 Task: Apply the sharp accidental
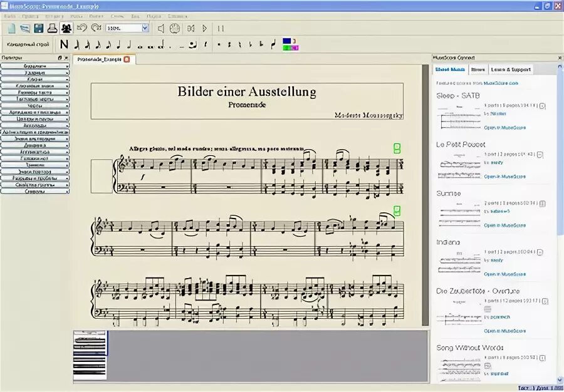[229, 45]
